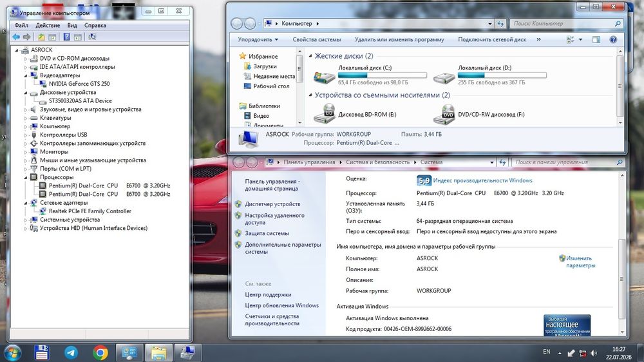This screenshot has height=362, width=644.
Task: Open Недавние места in navigation pane
Action: 274,77
